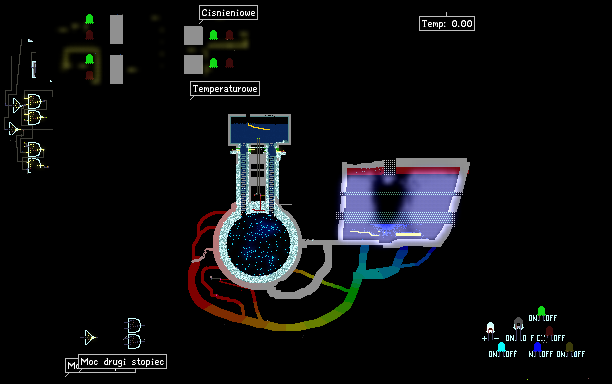Toggle the green LED OFF contact
The image size is (612, 384).
[x=550, y=318]
